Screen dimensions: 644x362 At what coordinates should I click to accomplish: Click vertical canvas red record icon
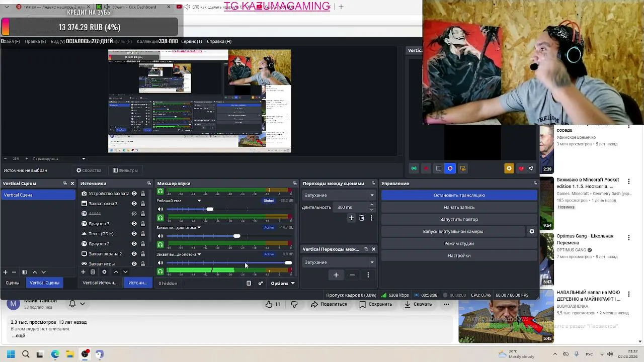pyautogui.click(x=426, y=168)
